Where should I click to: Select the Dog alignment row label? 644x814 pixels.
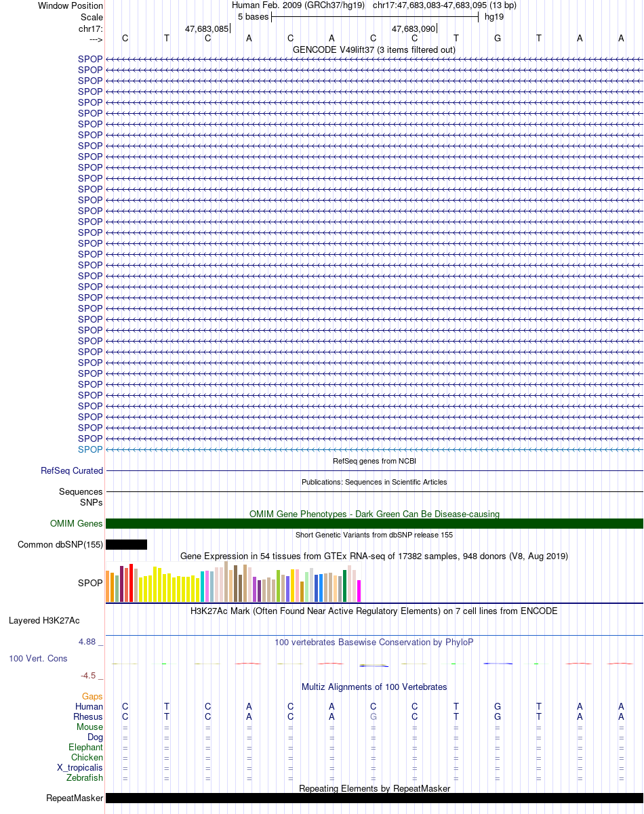(95, 737)
